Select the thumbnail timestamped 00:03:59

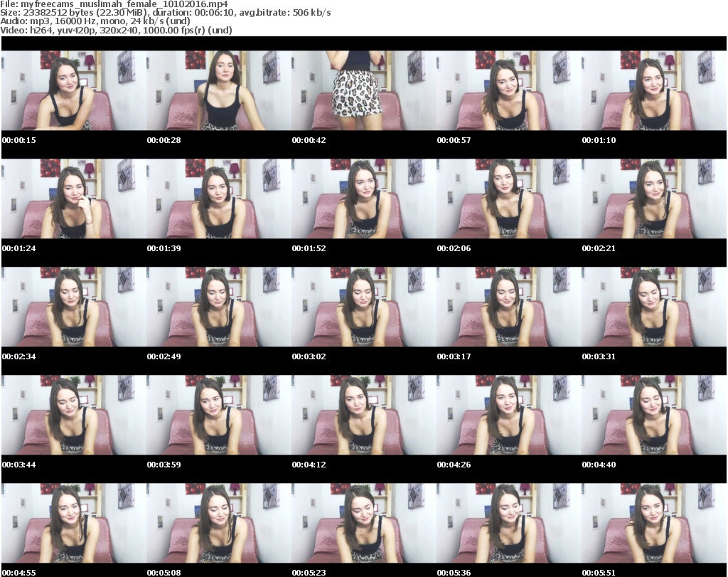point(219,415)
